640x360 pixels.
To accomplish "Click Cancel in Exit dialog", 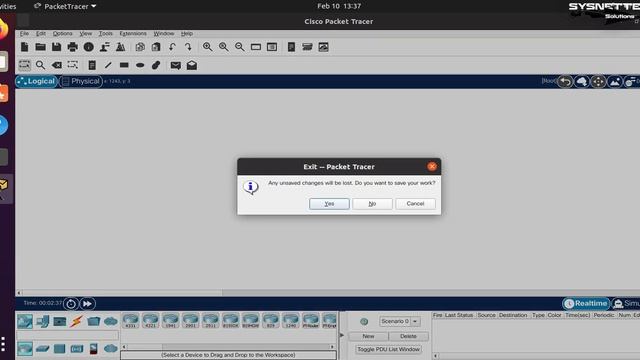I will tap(416, 204).
